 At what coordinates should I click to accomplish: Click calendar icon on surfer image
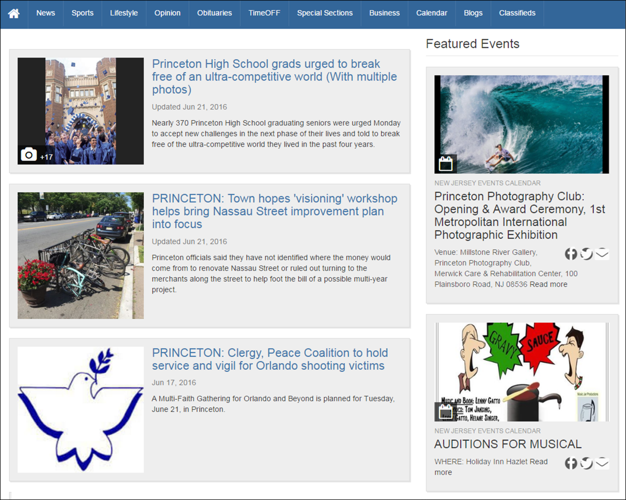[x=446, y=164]
